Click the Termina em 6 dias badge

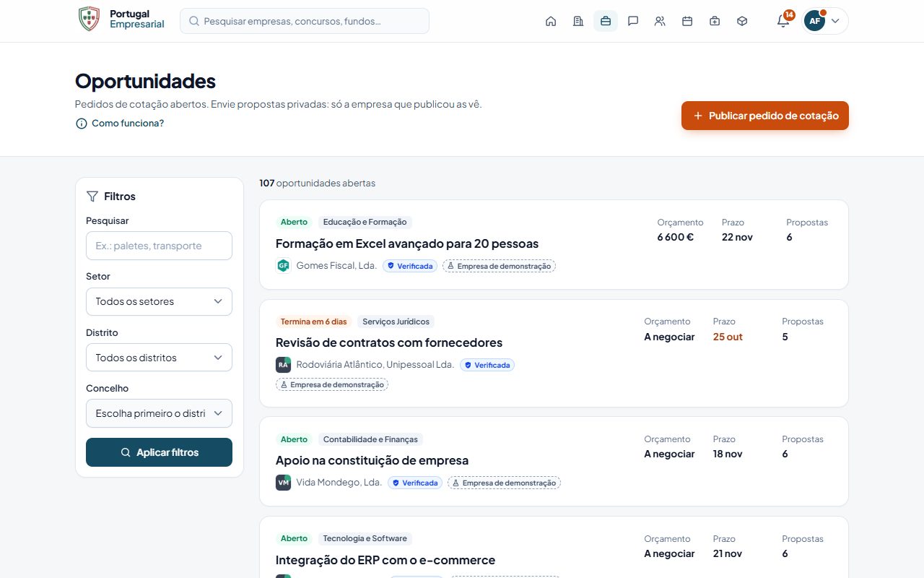[x=313, y=322]
